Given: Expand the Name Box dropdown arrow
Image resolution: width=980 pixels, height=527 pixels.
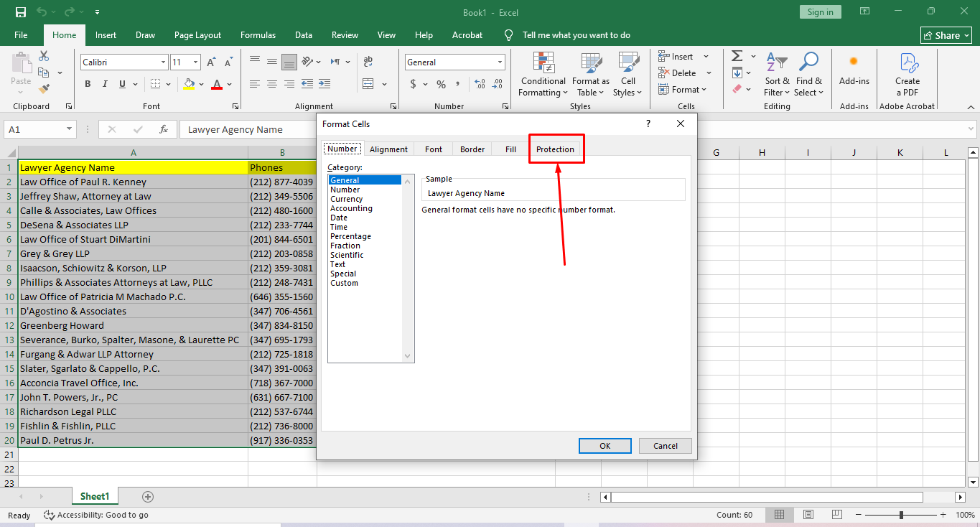Looking at the screenshot, I should [x=70, y=129].
